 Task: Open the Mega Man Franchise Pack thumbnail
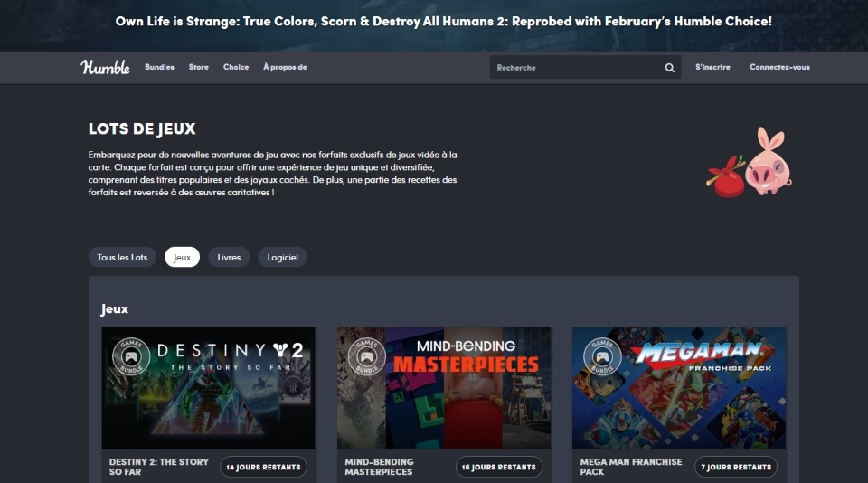tap(679, 388)
